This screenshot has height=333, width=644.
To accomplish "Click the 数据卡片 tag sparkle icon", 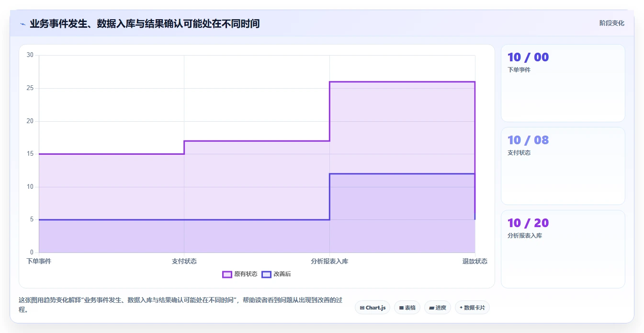I will point(461,308).
